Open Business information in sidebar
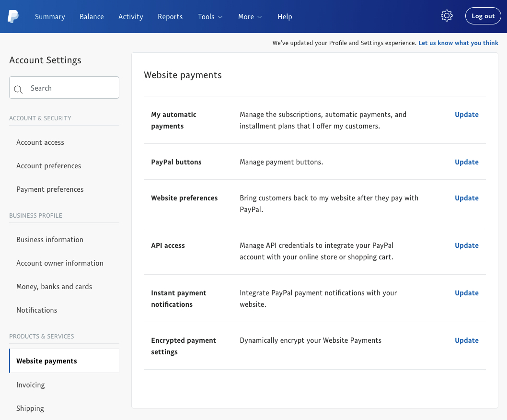The image size is (507, 420). pyautogui.click(x=50, y=240)
